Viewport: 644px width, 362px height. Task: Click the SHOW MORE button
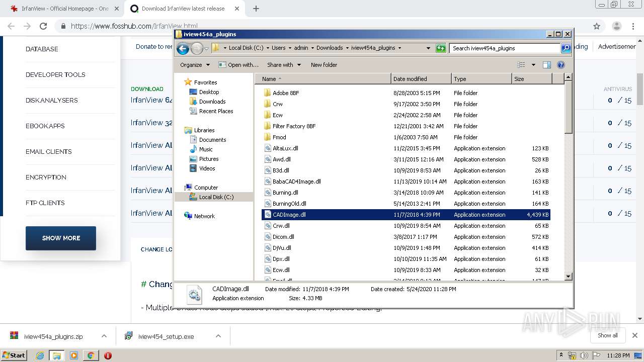point(61,238)
